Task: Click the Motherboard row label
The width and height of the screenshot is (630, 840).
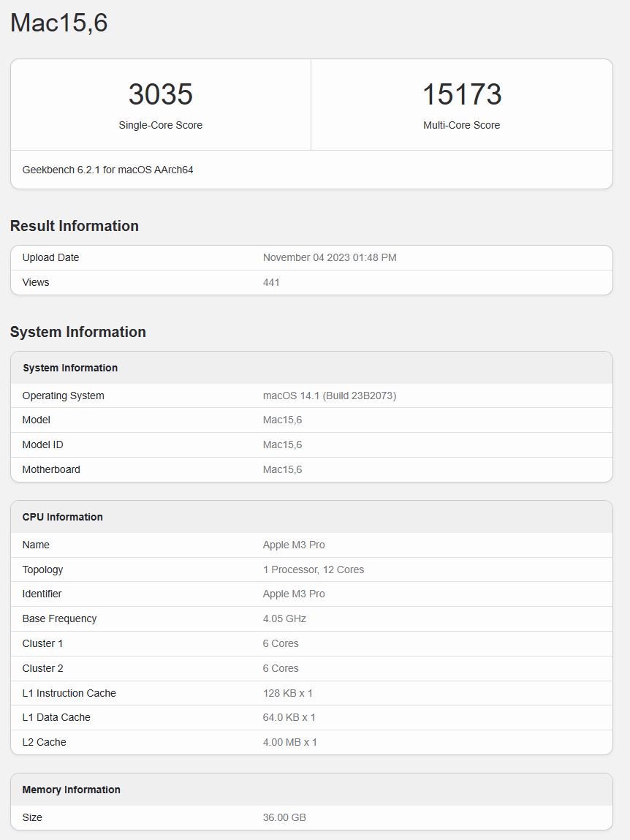Action: tap(51, 469)
